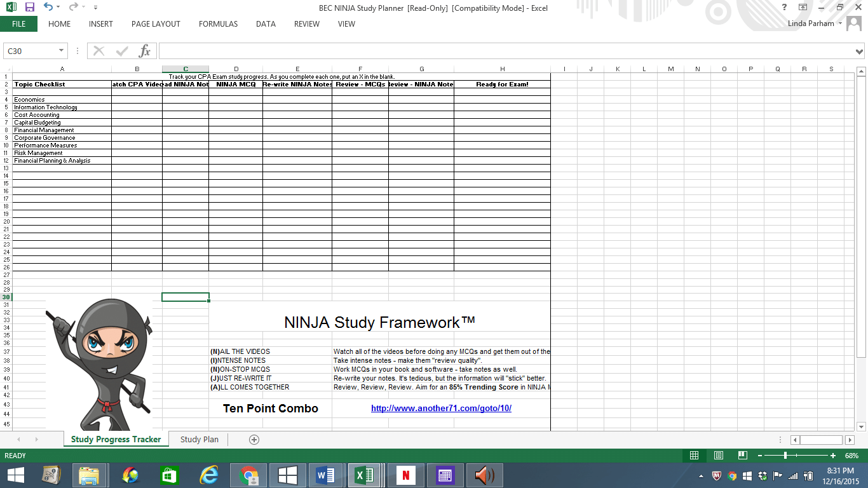
Task: Open the Dropbox tray icon
Action: click(763, 475)
